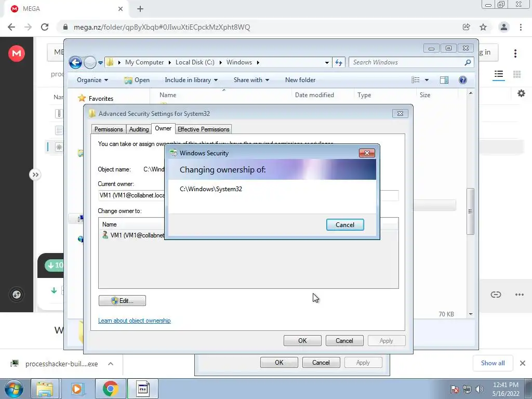Open Explorer recent locations dropdown arrow
The height and width of the screenshot is (399, 532).
[100, 63]
